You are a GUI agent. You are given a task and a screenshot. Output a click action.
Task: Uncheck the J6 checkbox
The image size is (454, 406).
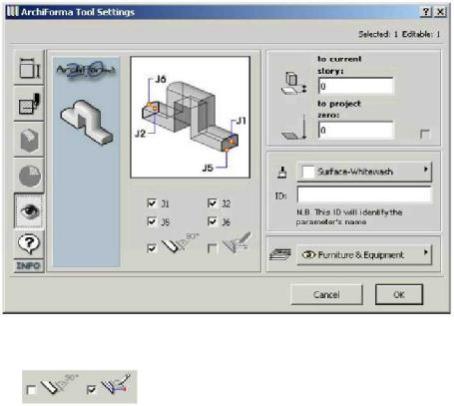pyautogui.click(x=212, y=221)
